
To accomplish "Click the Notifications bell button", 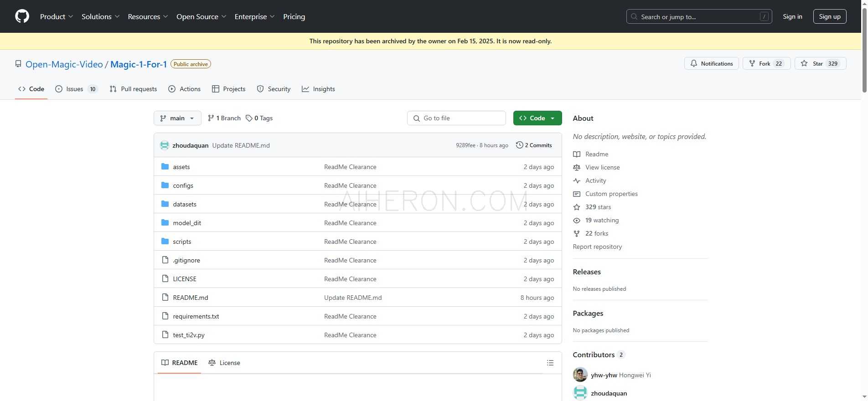I will click(x=711, y=63).
